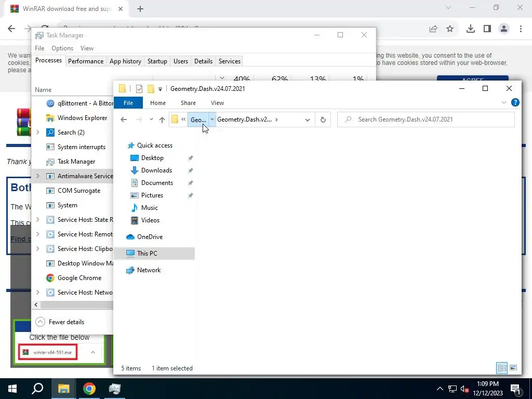Open Customize Quick Access Toolbar dropdown

tap(160, 89)
